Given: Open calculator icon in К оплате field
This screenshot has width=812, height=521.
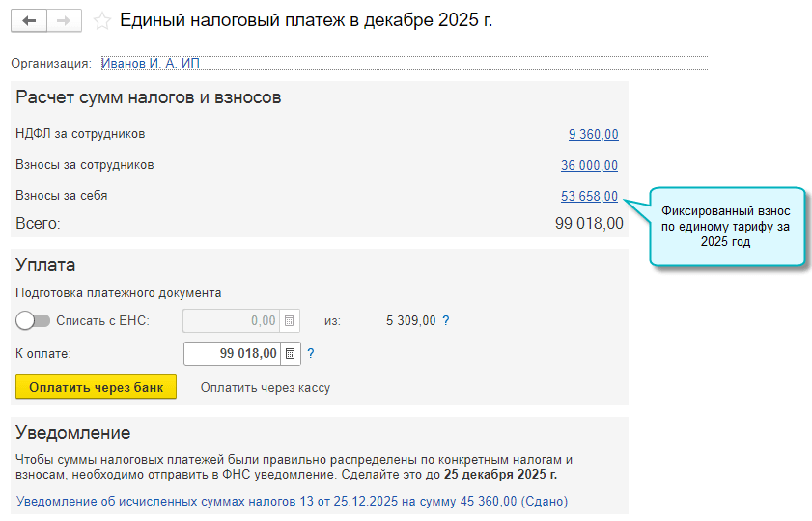Looking at the screenshot, I should tap(291, 354).
